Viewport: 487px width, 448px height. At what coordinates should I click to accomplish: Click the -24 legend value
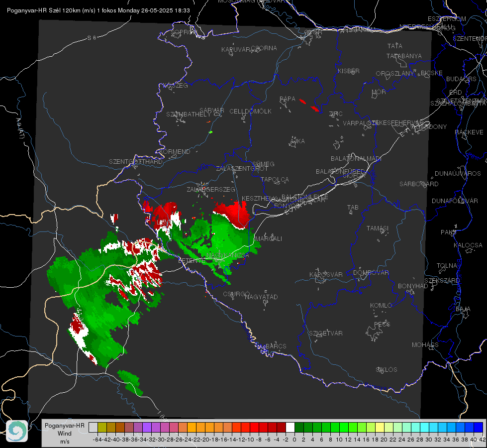tap(187, 440)
